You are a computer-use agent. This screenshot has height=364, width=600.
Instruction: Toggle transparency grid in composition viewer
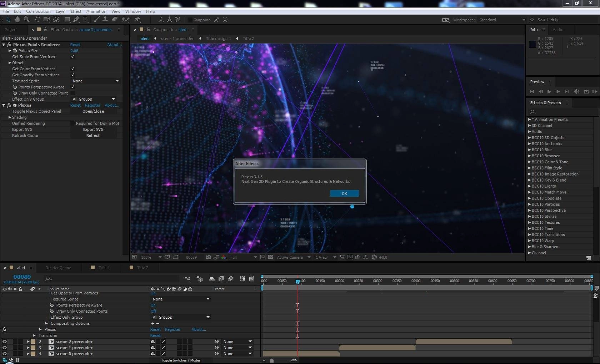tap(271, 257)
